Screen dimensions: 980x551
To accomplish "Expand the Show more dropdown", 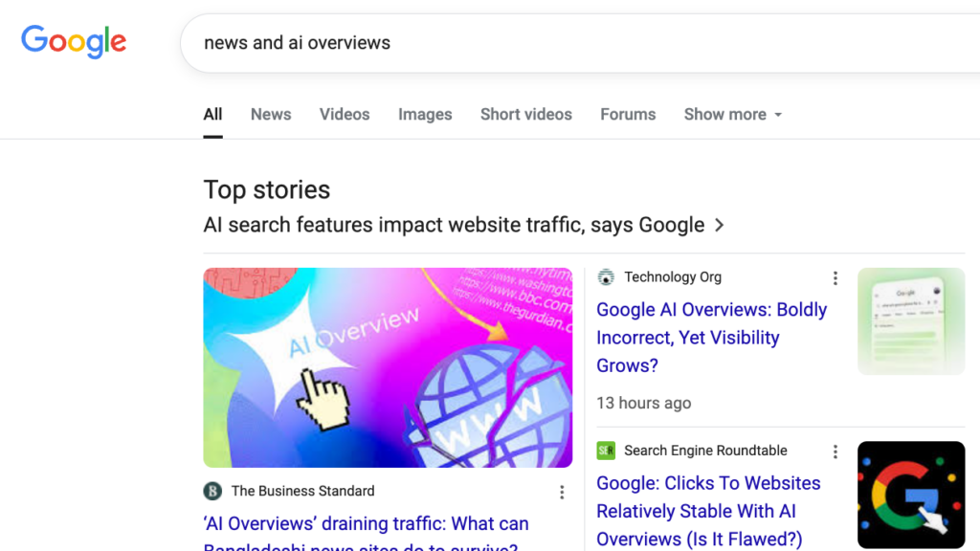I will click(732, 115).
